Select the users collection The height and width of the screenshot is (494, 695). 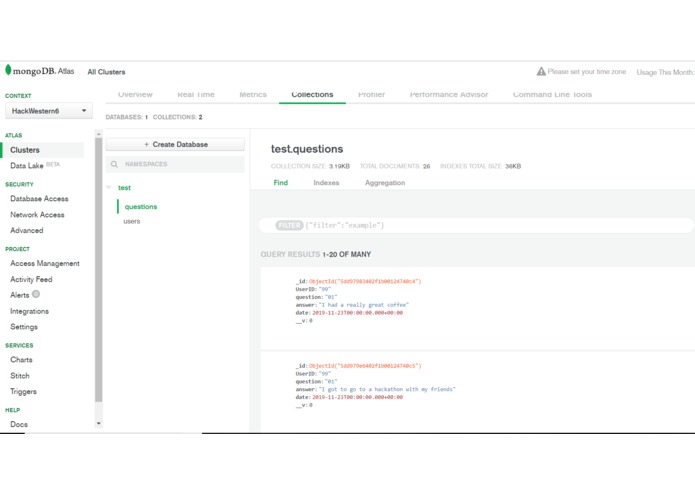(132, 221)
